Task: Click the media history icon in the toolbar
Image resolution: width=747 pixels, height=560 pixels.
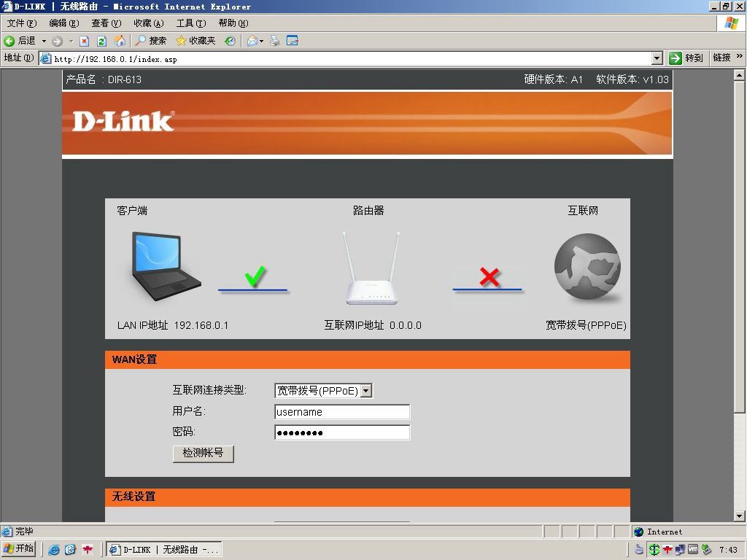Action: point(230,41)
